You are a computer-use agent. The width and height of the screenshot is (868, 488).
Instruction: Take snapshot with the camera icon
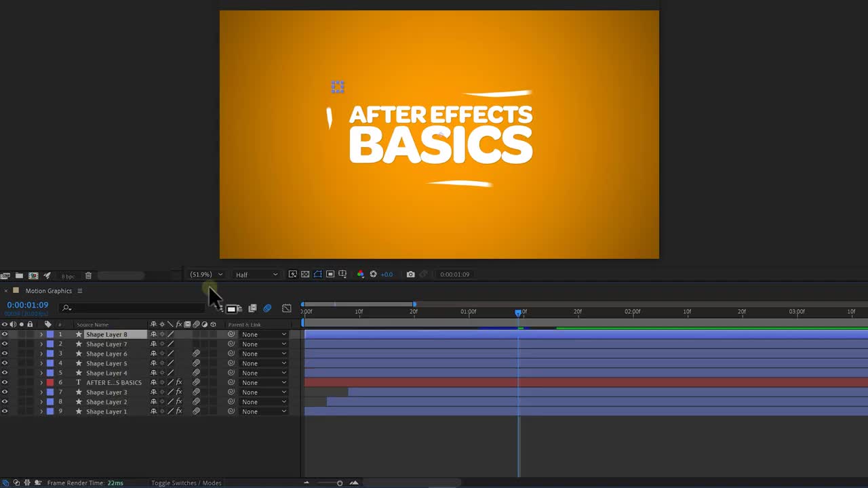[410, 274]
